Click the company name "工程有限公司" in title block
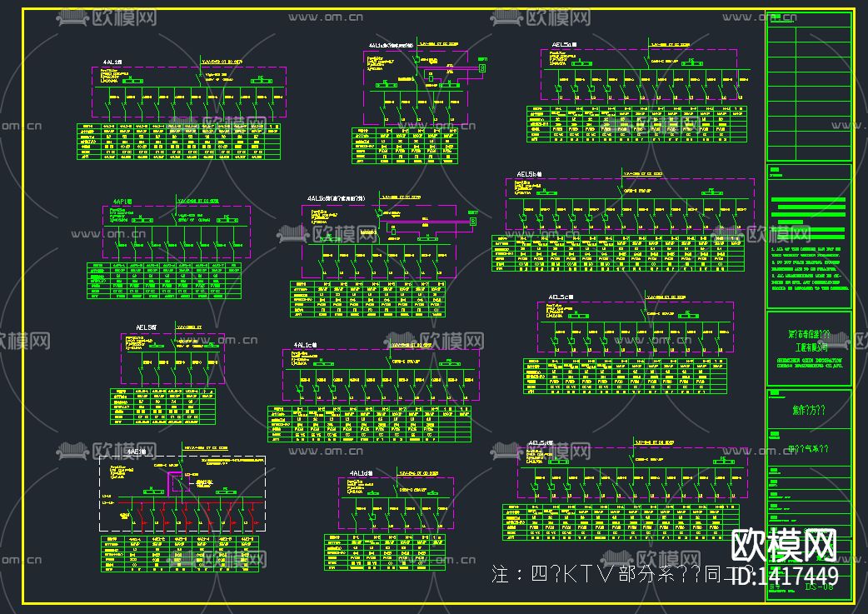Viewport: 868px width, 614px height. [811, 347]
